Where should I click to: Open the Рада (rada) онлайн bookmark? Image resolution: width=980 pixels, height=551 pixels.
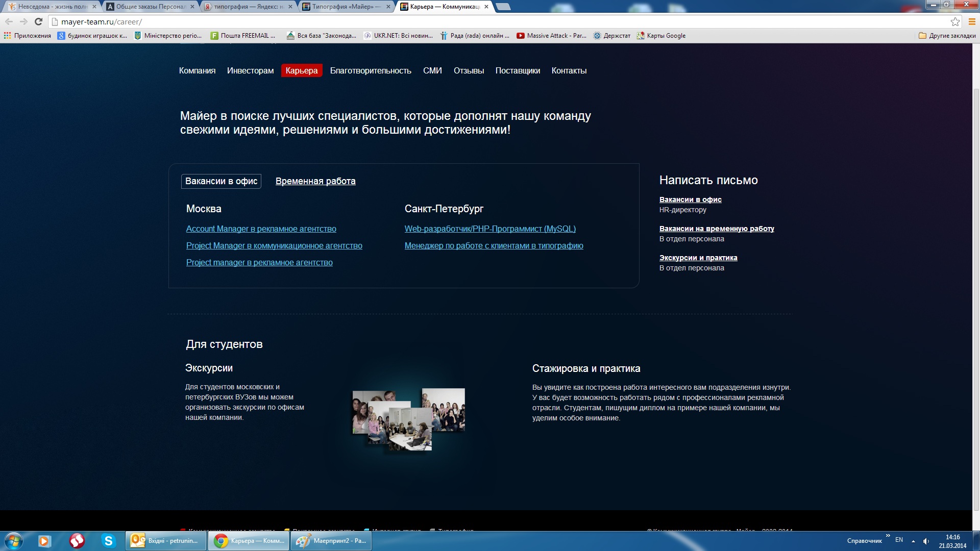[x=475, y=36]
